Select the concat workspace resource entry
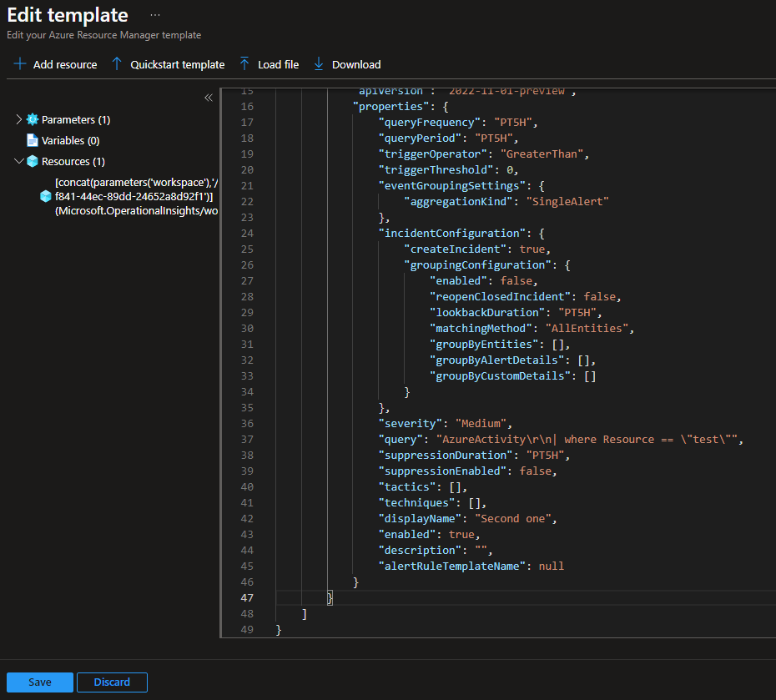Screen dimensions: 776x700 (x=134, y=196)
